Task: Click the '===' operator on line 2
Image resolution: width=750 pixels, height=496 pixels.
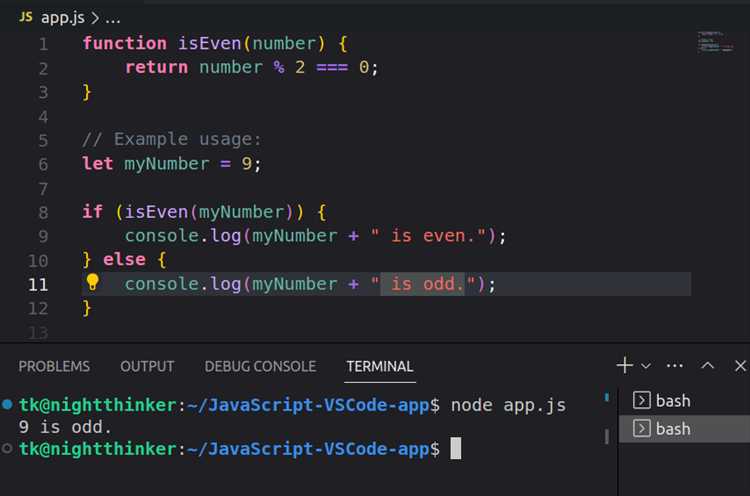Action: (x=332, y=67)
